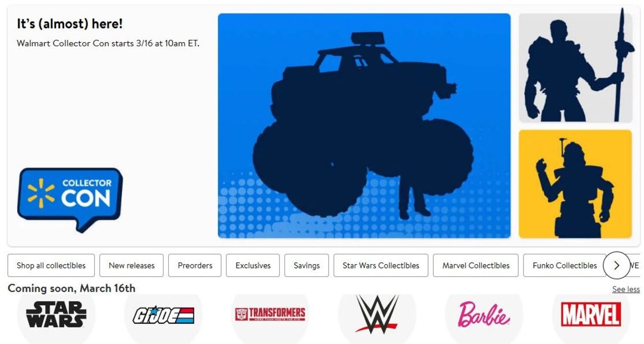The image size is (644, 344).
Task: Advance the category carousel with the right arrow
Action: pos(616,265)
